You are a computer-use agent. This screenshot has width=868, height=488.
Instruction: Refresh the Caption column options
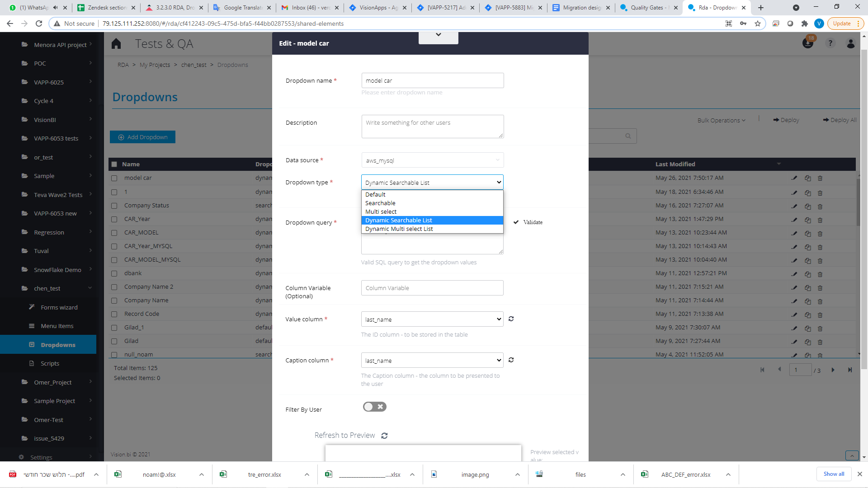point(511,360)
